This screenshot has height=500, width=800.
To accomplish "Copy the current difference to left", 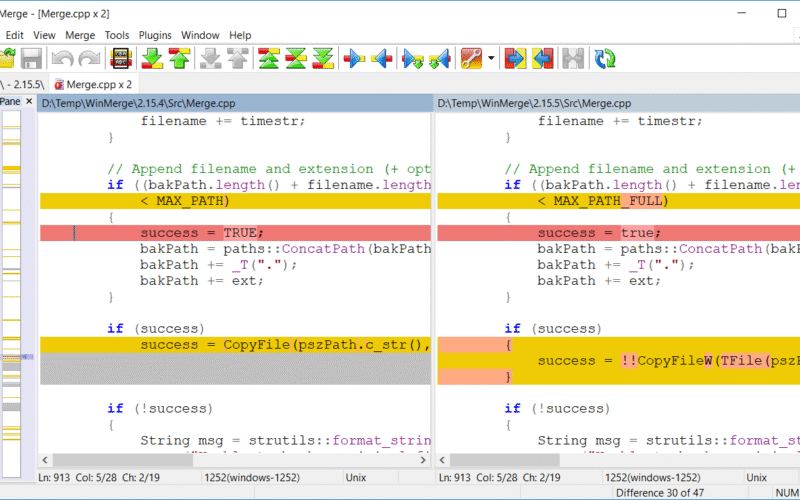I will click(381, 59).
